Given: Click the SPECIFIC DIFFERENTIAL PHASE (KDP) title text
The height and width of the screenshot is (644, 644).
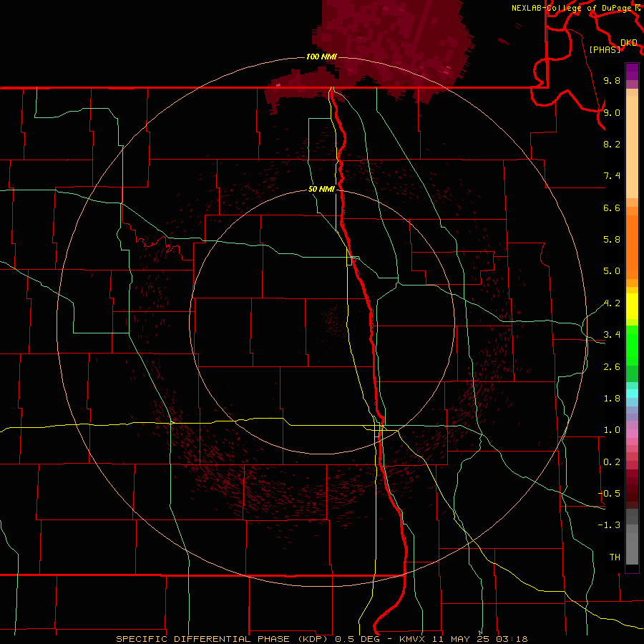Looking at the screenshot, I should click(223, 639).
